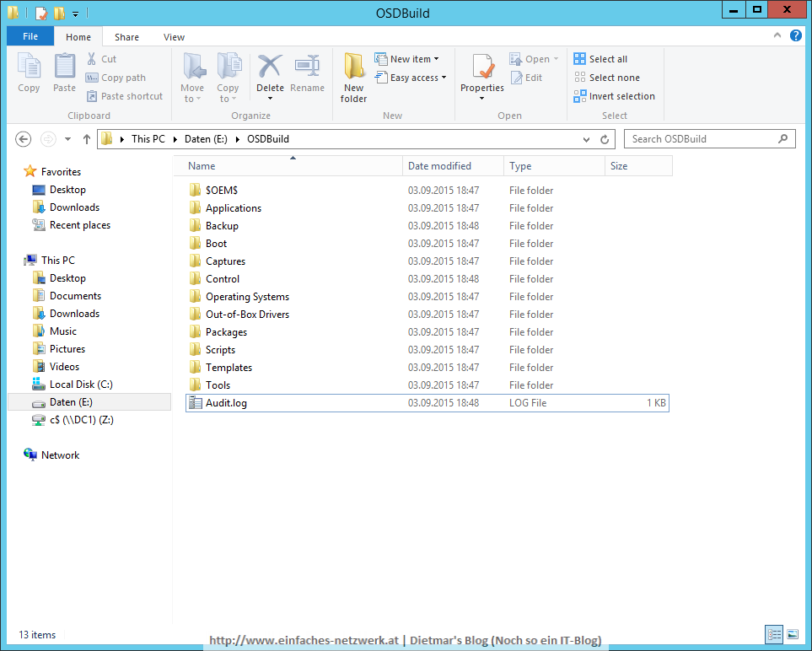This screenshot has width=812, height=651.
Task: Switch to Large icons view via status bar icon
Action: tap(793, 633)
